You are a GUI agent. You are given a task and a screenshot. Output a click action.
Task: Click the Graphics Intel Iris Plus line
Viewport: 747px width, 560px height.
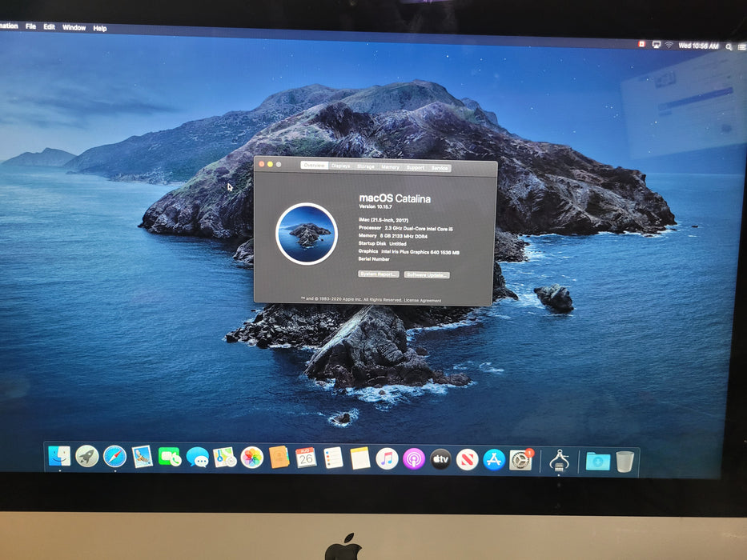pos(409,251)
